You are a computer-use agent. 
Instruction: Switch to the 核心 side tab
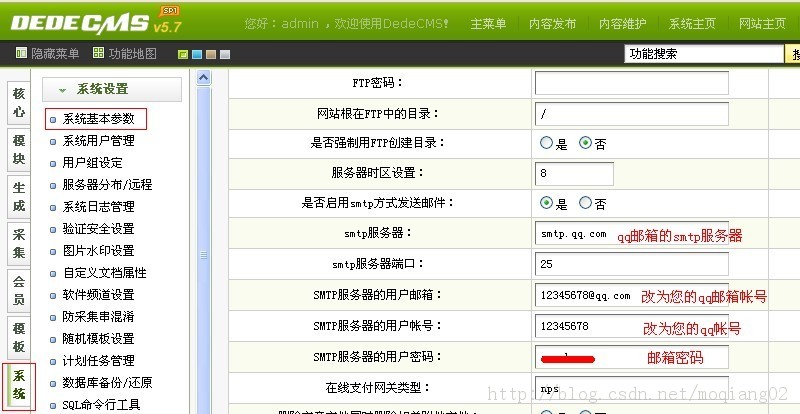click(19, 103)
